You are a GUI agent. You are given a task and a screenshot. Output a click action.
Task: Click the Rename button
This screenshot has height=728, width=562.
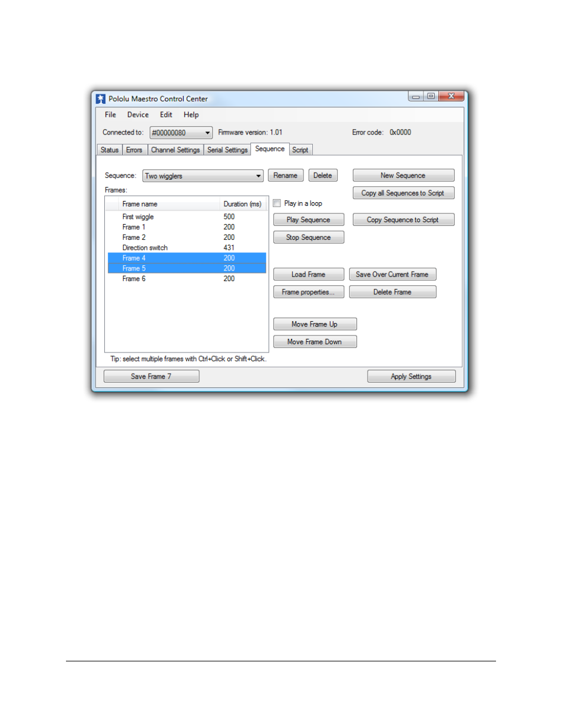pyautogui.click(x=286, y=176)
